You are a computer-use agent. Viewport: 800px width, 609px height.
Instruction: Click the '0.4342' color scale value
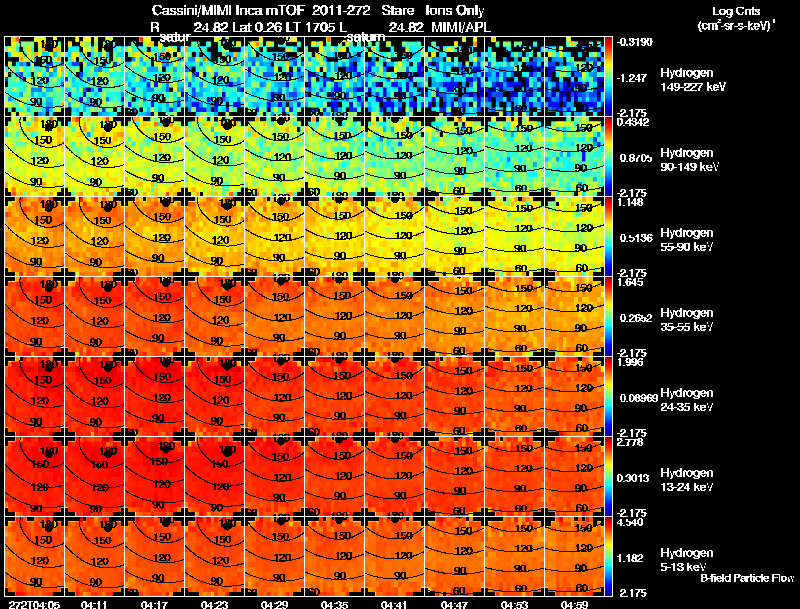(633, 122)
